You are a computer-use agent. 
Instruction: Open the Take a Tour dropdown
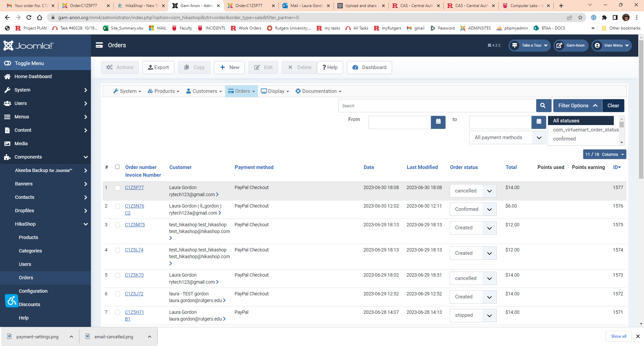point(530,45)
